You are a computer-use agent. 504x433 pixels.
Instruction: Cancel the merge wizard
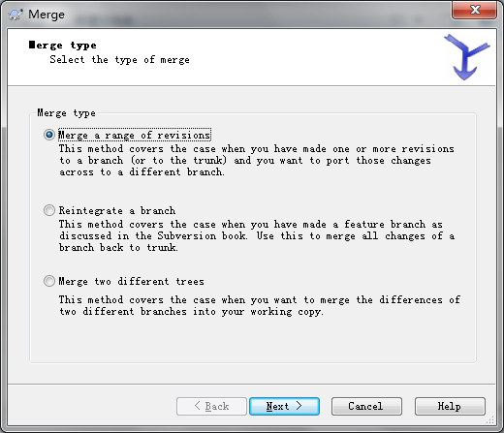(366, 406)
